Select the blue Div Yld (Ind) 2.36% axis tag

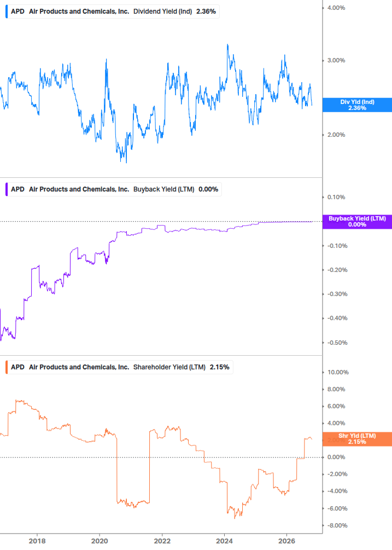click(x=357, y=105)
